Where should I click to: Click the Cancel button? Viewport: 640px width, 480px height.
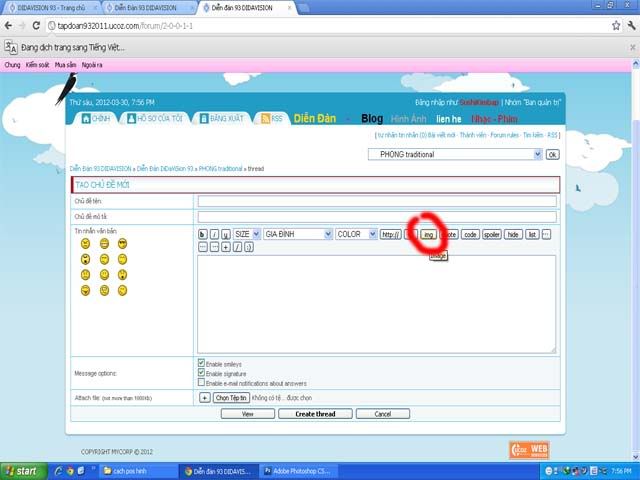click(383, 414)
